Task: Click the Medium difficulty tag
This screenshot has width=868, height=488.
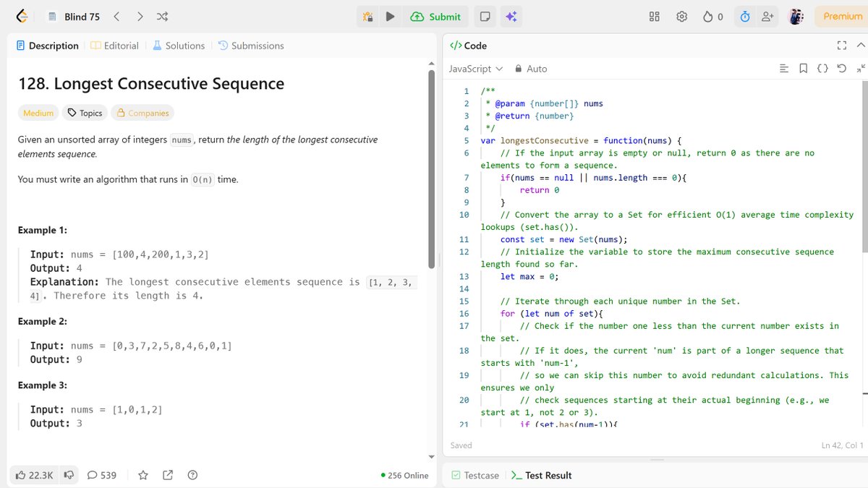Action: tap(38, 113)
